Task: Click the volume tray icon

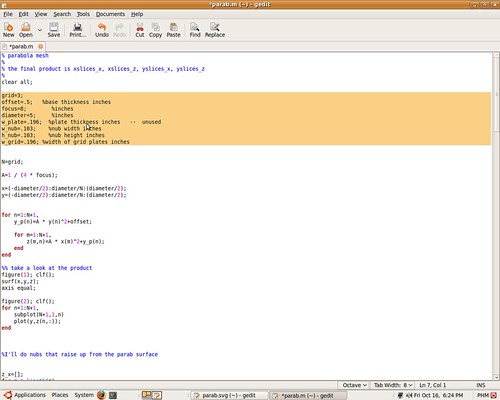Action: click(409, 395)
